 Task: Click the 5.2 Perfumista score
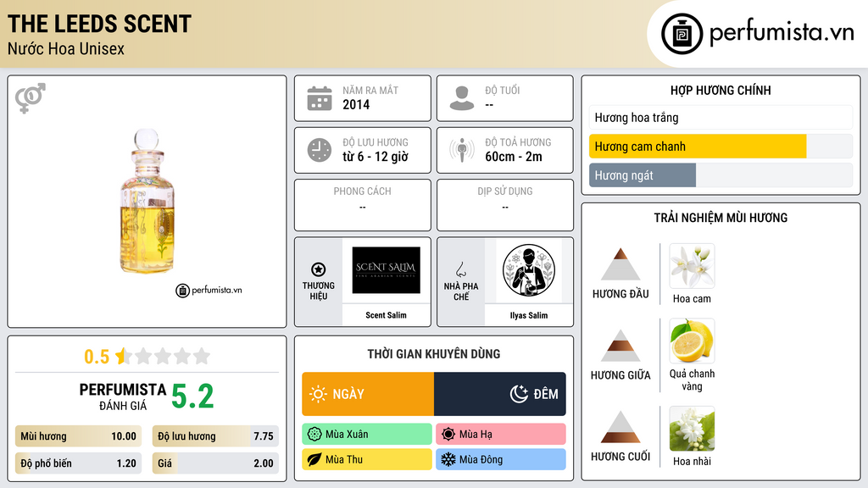click(192, 396)
